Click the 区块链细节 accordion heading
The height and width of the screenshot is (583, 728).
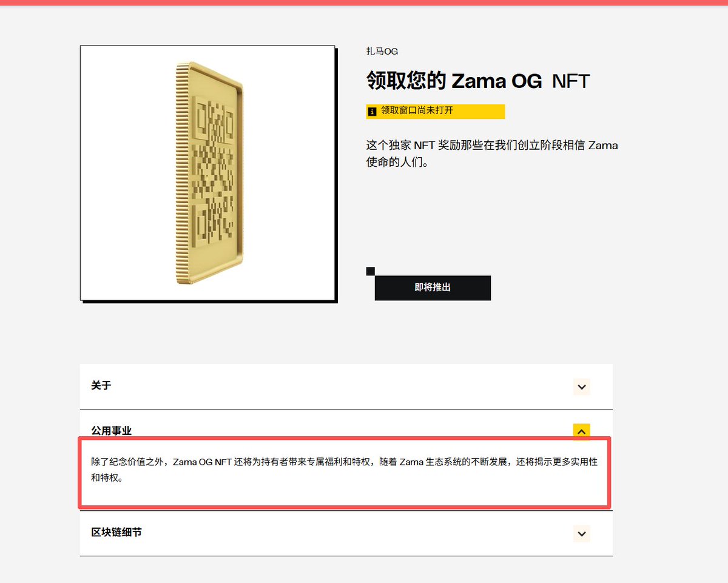tap(116, 532)
